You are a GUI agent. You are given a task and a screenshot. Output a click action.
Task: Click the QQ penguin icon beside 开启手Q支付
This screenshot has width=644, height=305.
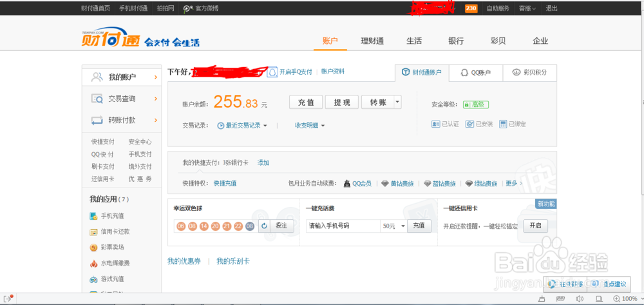point(272,72)
